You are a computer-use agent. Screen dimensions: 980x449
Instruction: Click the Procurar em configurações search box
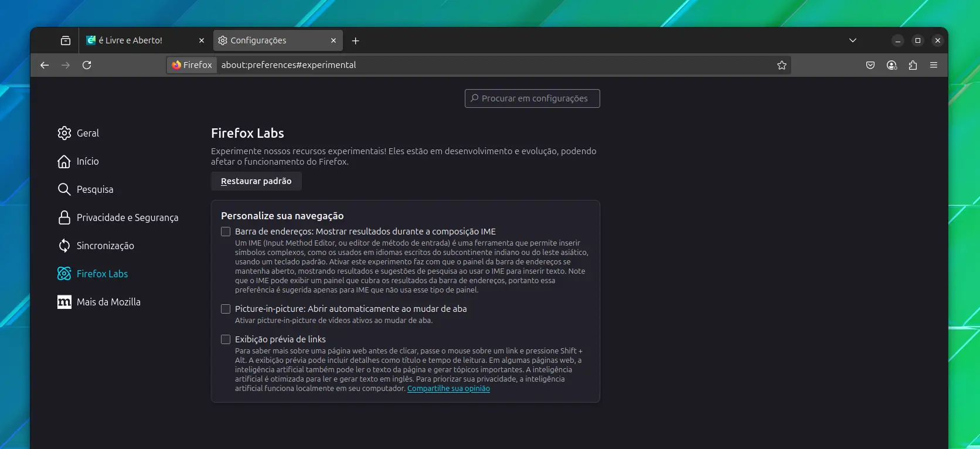532,98
